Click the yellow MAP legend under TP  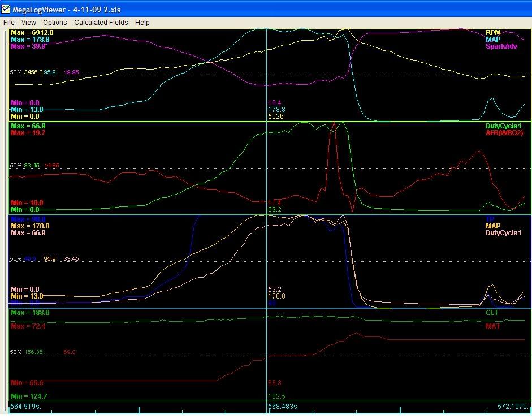(x=493, y=226)
